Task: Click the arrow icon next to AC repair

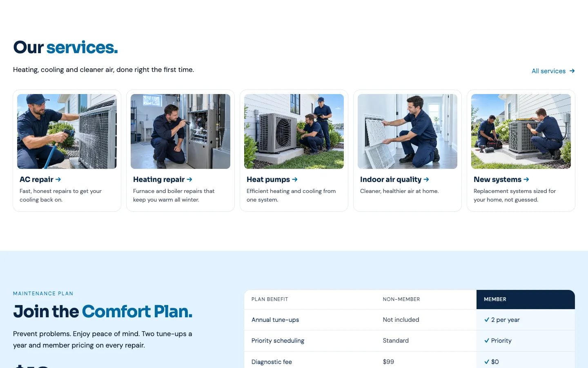Action: pyautogui.click(x=58, y=180)
